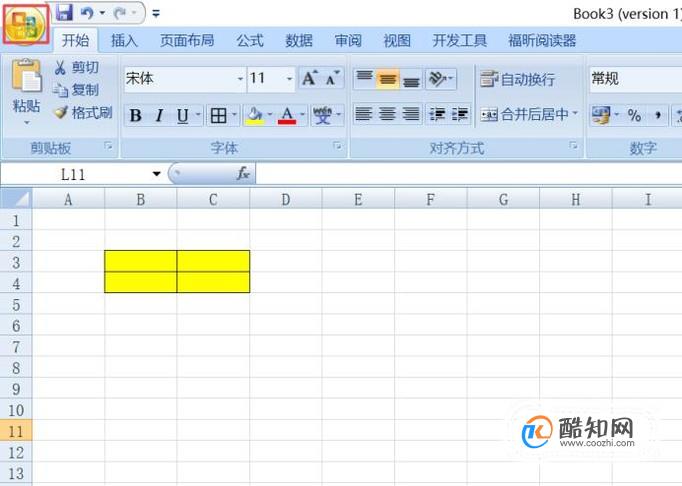The image size is (682, 486).
Task: Align text to top of cell
Action: 364,79
